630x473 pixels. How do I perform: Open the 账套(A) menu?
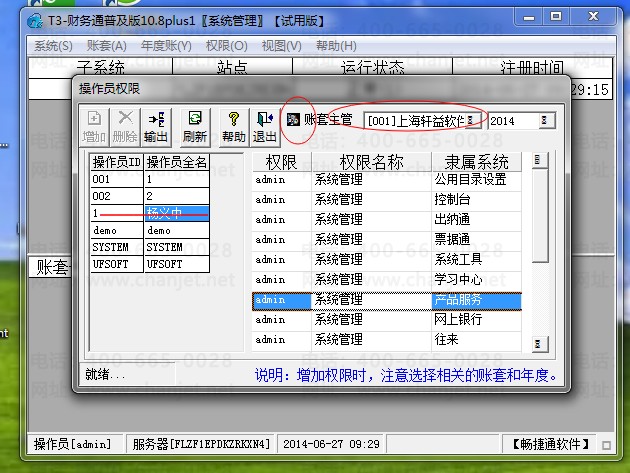[106, 46]
